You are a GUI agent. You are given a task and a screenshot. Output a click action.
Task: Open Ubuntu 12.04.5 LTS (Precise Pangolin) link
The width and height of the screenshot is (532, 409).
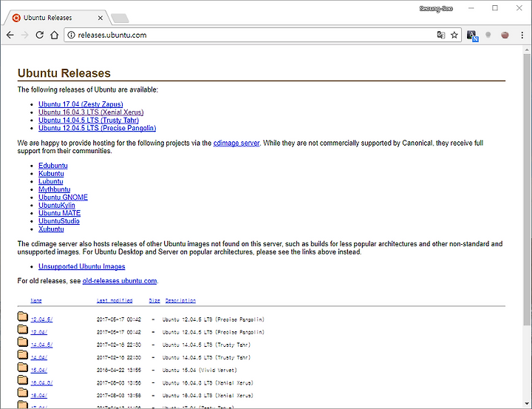[x=97, y=128]
